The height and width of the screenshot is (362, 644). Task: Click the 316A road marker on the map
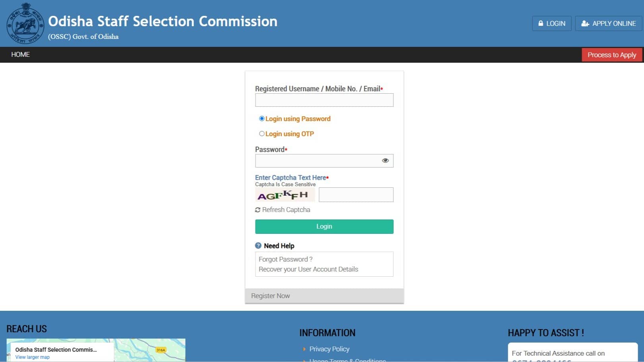161,350
